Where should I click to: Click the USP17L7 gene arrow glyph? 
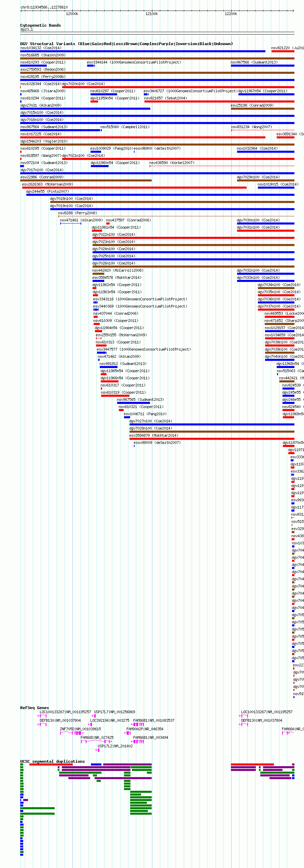click(x=94, y=716)
